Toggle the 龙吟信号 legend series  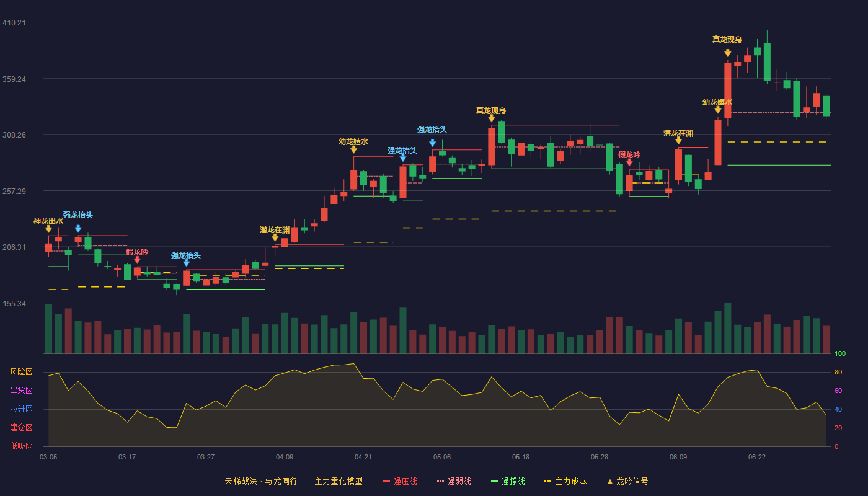(627, 481)
